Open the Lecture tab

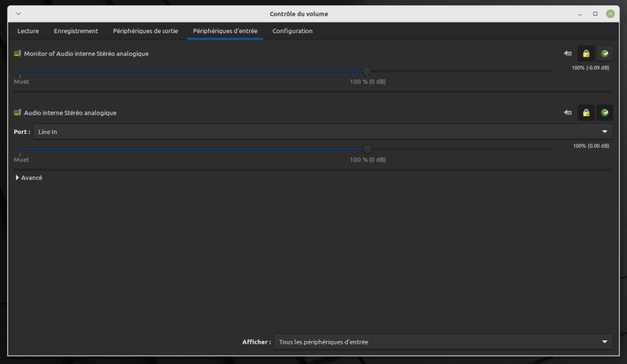click(28, 31)
